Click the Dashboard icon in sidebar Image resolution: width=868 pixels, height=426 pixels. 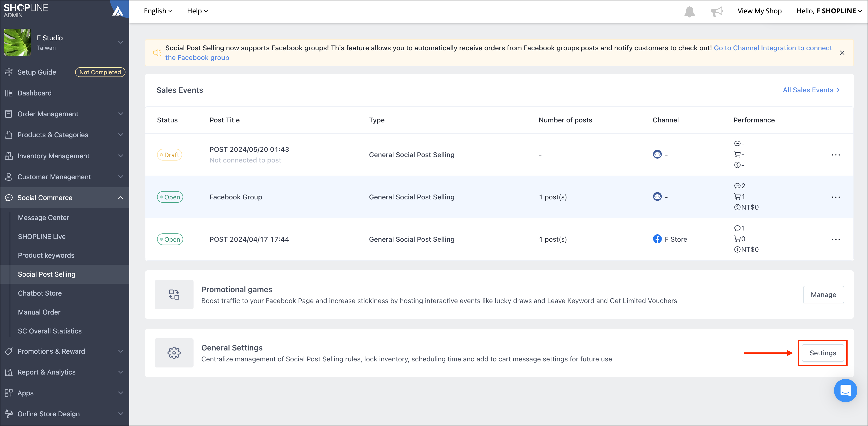pos(9,93)
